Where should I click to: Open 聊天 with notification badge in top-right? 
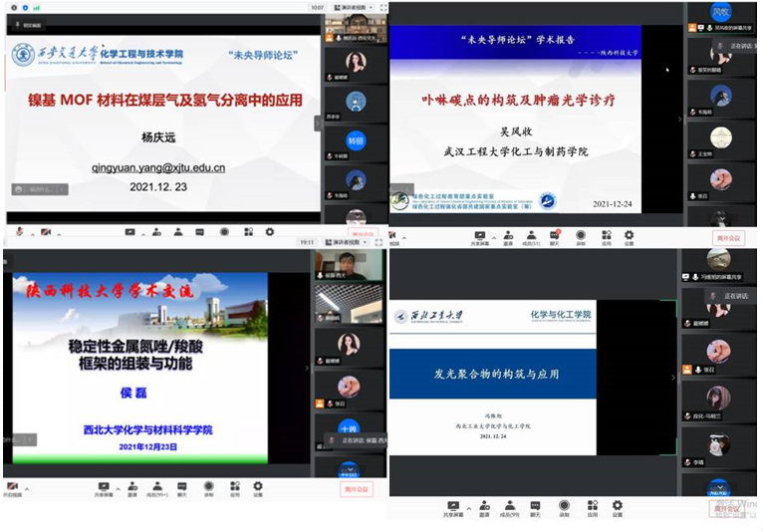(x=554, y=238)
